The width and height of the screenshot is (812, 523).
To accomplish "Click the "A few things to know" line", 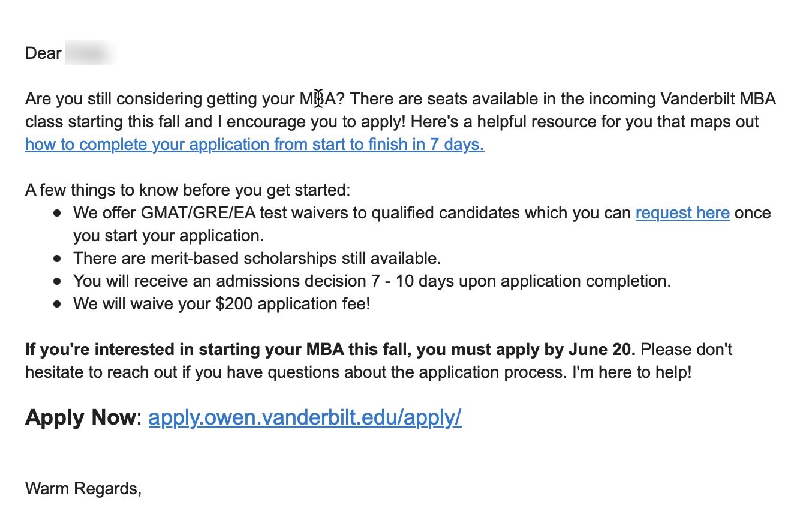I will (x=187, y=190).
